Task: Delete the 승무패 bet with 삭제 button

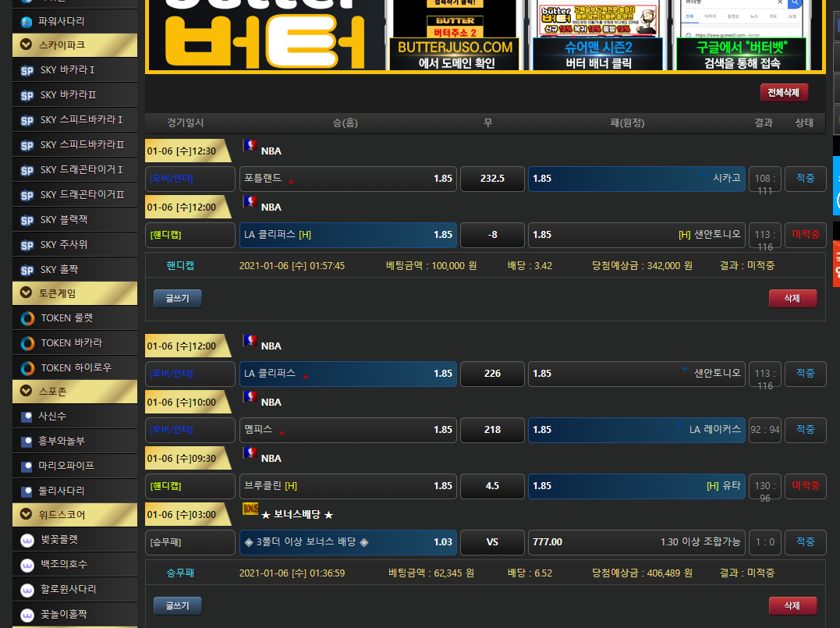Action: pos(792,606)
